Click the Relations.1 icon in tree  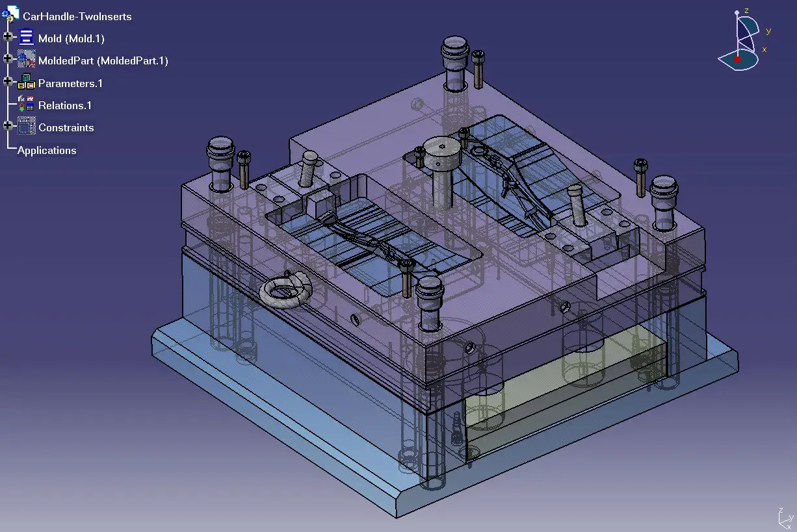coord(27,104)
